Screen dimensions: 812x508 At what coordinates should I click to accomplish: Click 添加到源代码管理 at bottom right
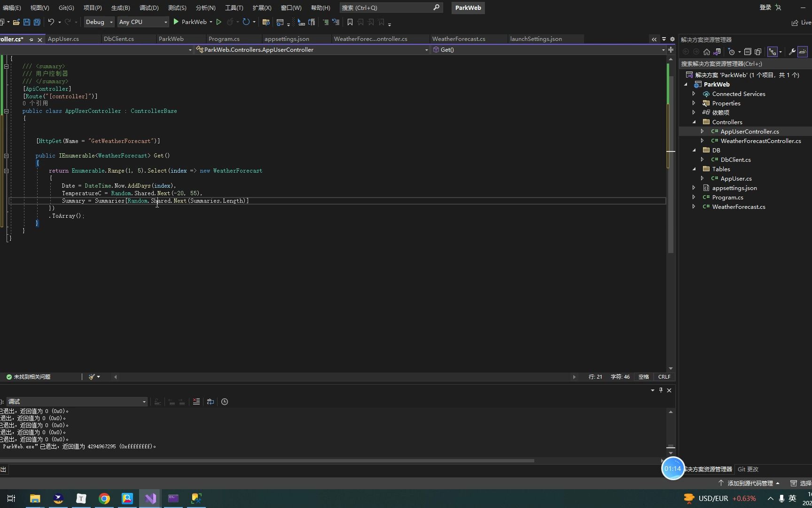(x=750, y=483)
